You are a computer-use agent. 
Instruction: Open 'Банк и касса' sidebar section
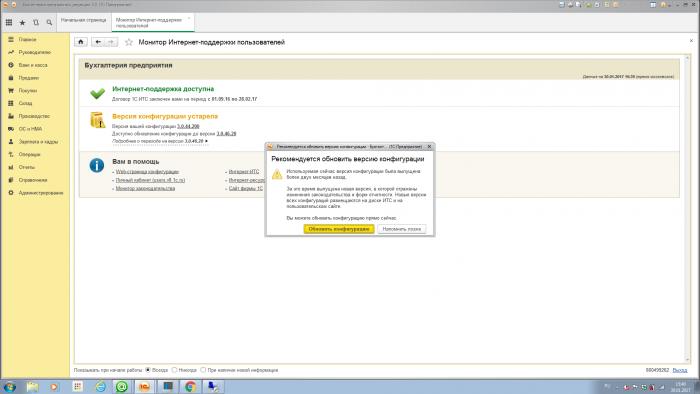33,65
